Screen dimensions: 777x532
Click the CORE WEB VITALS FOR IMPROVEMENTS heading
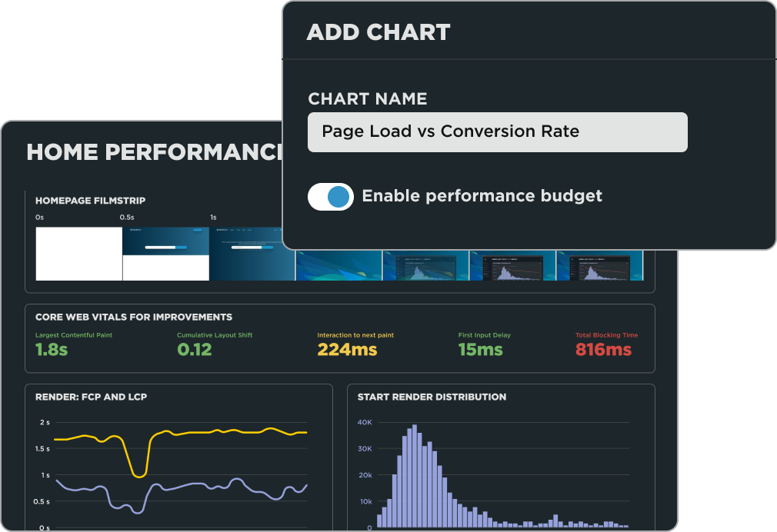click(x=134, y=317)
